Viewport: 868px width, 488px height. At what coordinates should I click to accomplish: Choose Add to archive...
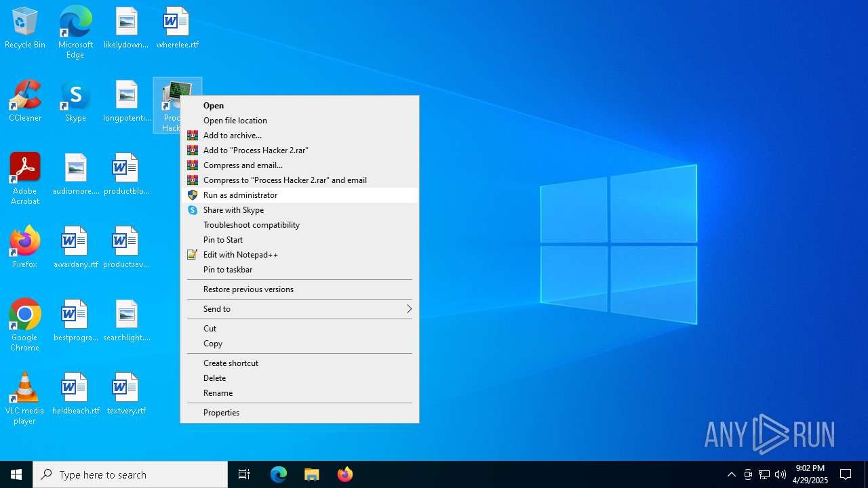pyautogui.click(x=300, y=136)
